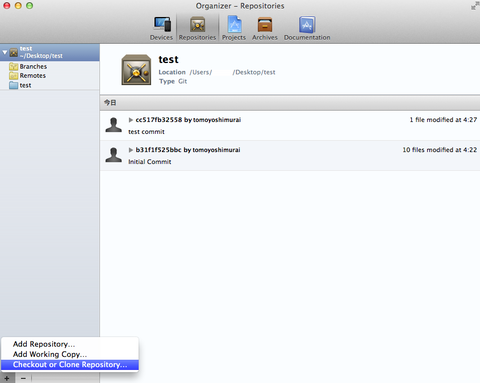Click the 'Initial Commit' message text
Screen dimensions: 480x383
(150, 162)
